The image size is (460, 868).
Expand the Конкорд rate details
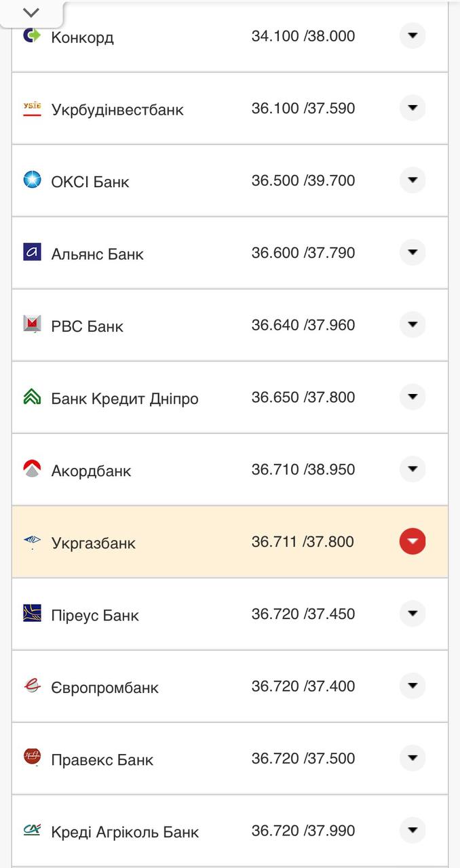[413, 36]
